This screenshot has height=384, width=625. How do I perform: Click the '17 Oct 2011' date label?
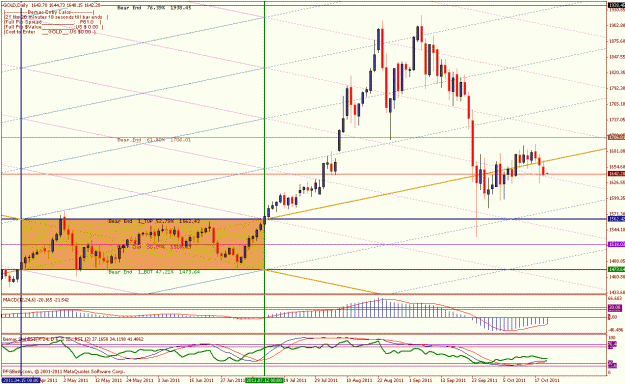tap(547, 380)
